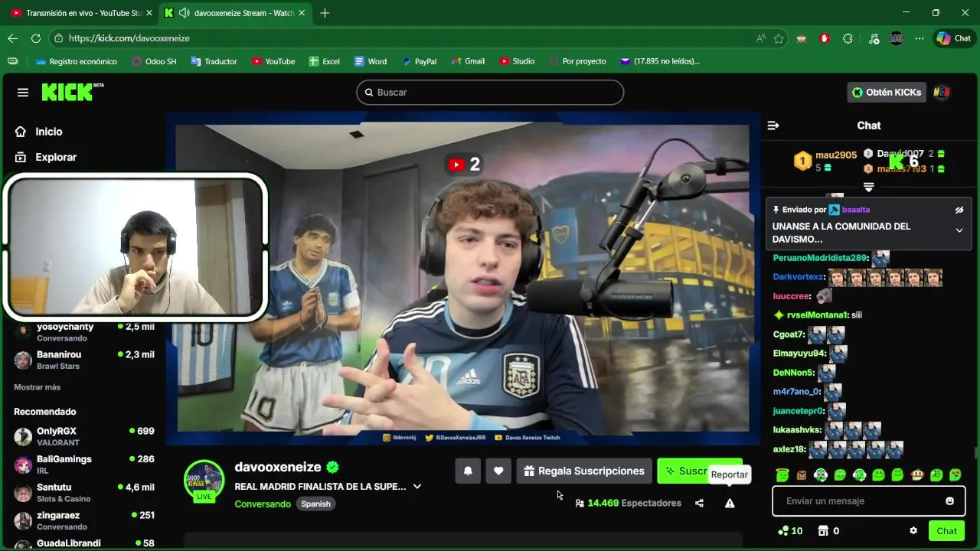This screenshot has width=980, height=551.
Task: Click the green Chat send button
Action: coord(947,530)
